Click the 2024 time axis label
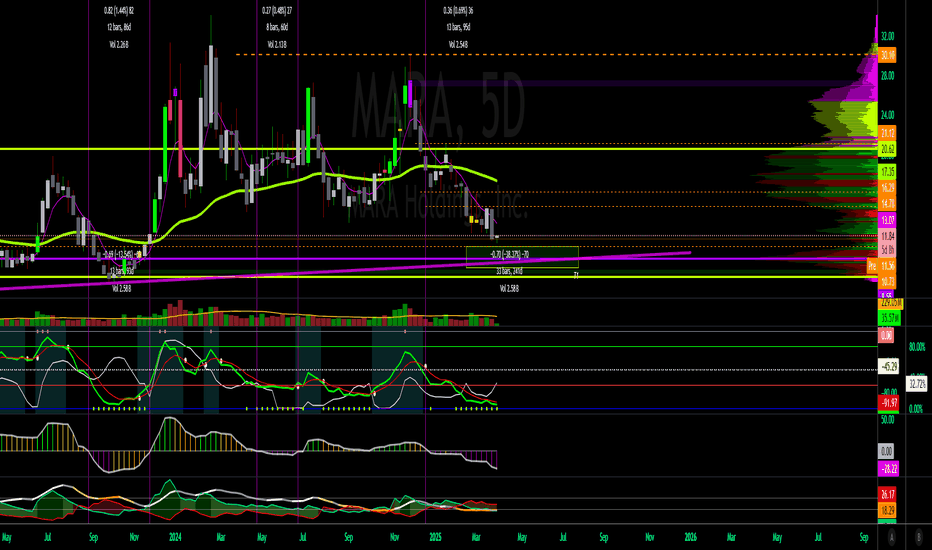This screenshot has height=550, width=932. [175, 537]
